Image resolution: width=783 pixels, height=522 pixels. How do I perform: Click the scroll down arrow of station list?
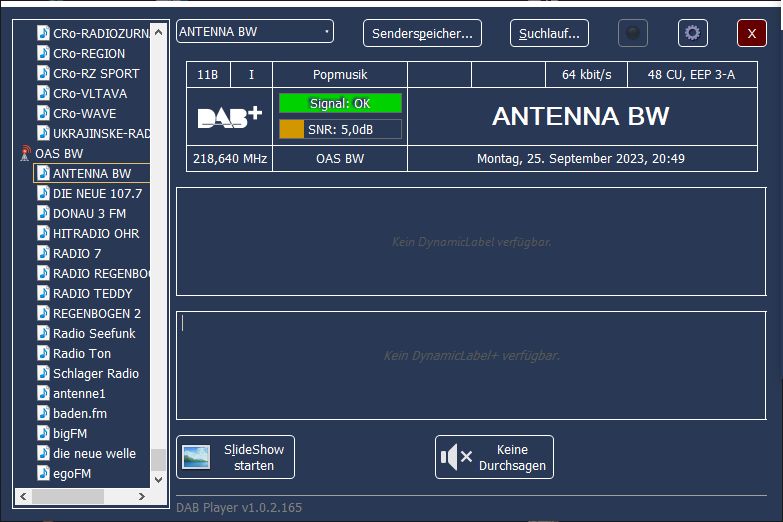159,480
